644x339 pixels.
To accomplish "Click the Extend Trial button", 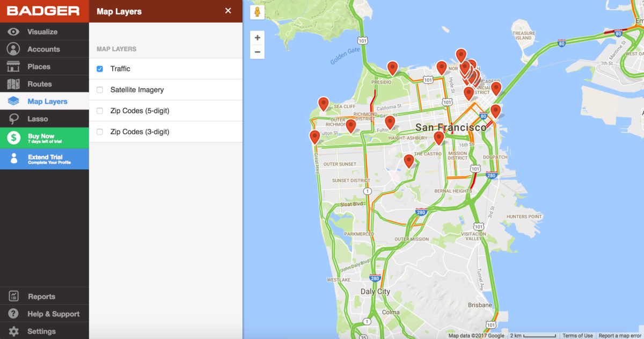I will point(45,158).
